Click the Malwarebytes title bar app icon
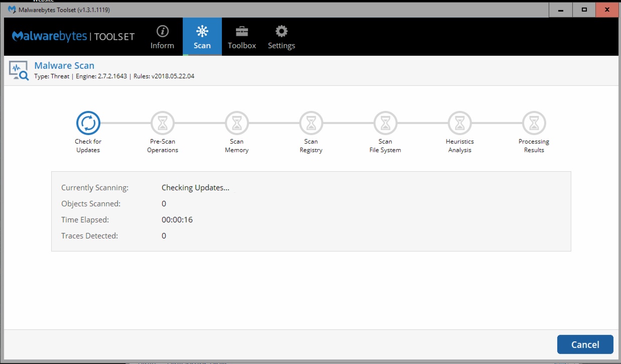 pyautogui.click(x=12, y=10)
